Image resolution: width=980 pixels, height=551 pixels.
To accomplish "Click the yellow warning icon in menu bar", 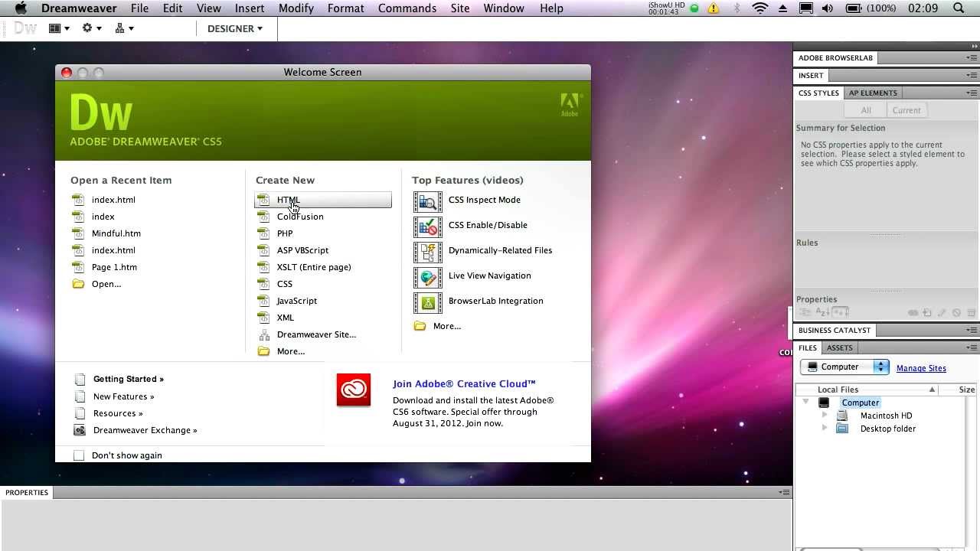I will pos(714,8).
